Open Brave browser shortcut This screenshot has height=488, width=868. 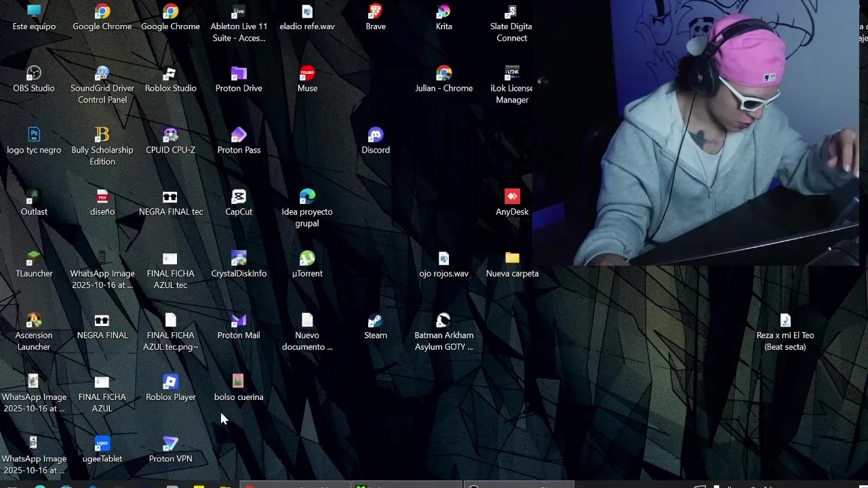[376, 18]
